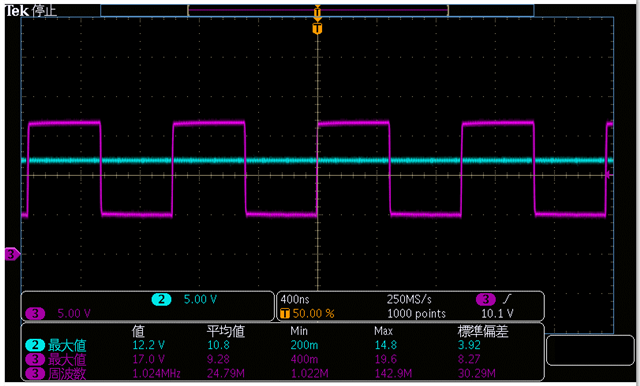
Task: Click the 400ns timebase readout
Action: click(x=295, y=299)
